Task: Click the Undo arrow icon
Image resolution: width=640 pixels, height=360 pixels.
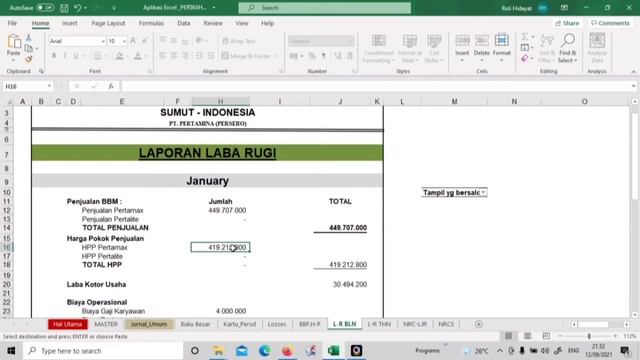Action: (x=78, y=8)
